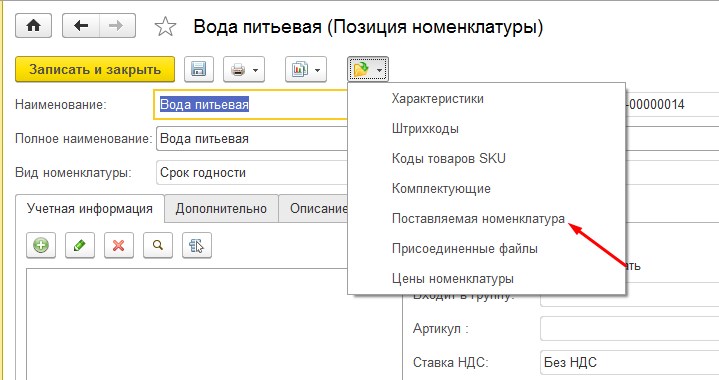Switch to "Описание" tab

click(x=313, y=209)
